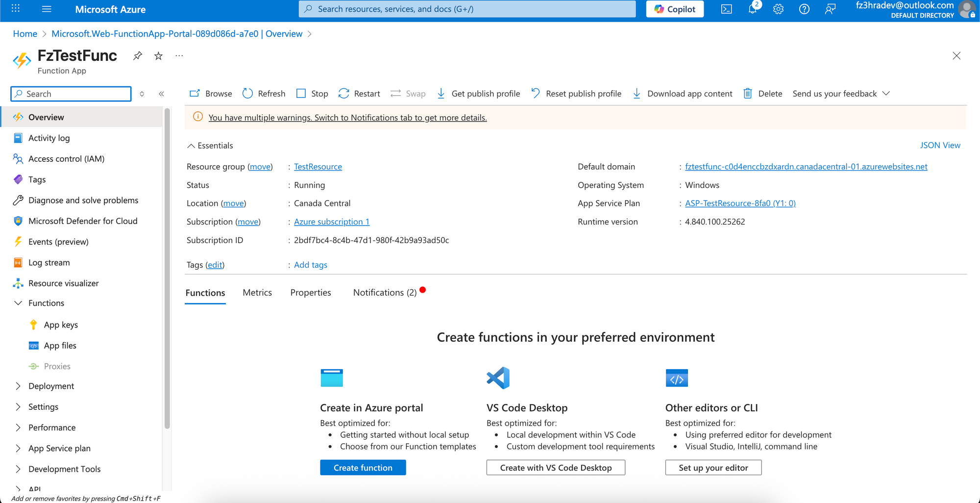Open the feedback icon in top bar
The height and width of the screenshot is (503, 980).
830,9
